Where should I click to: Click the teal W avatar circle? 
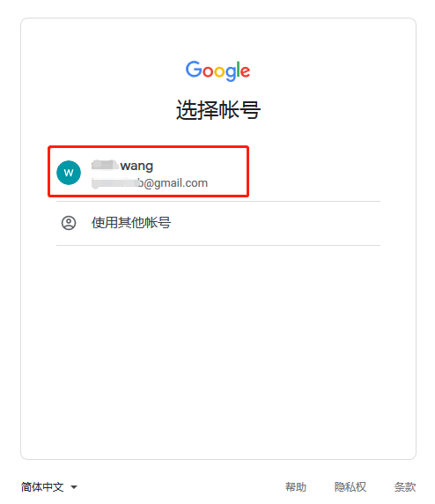point(69,173)
